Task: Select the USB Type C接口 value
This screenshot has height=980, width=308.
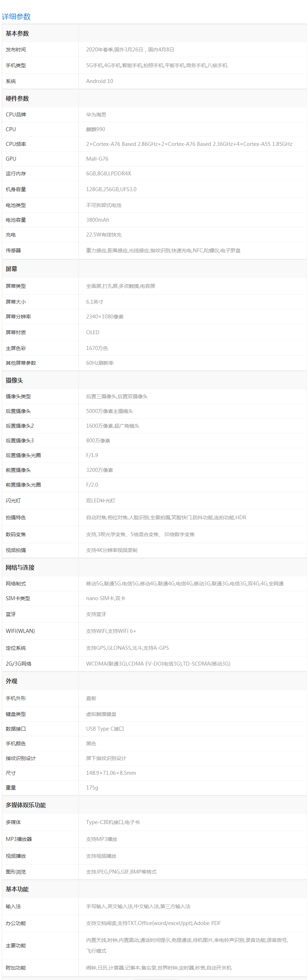Action: (x=105, y=729)
